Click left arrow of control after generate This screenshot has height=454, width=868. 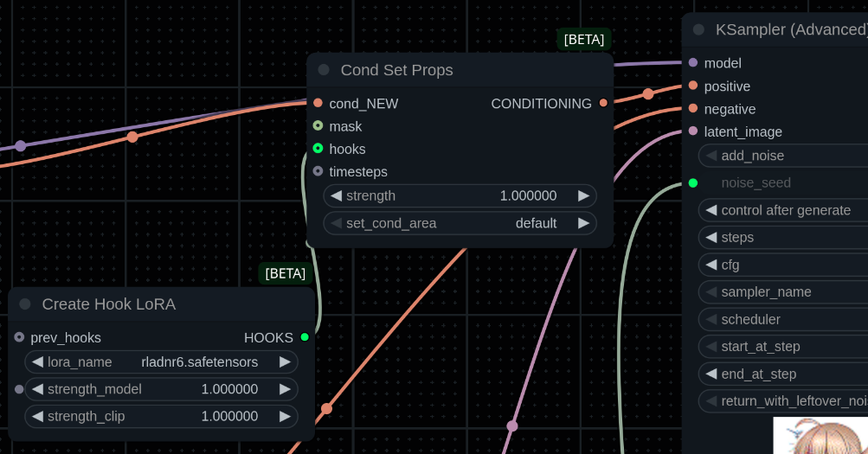click(711, 210)
